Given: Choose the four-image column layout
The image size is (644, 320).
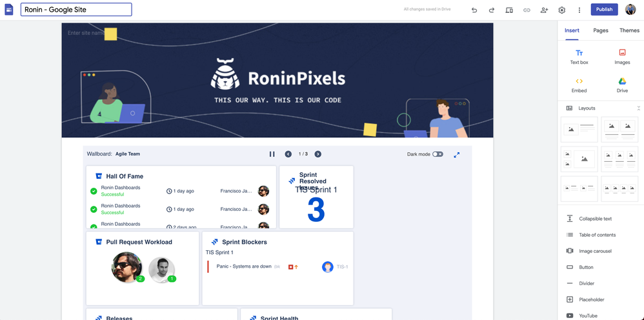Looking at the screenshot, I should (x=619, y=189).
